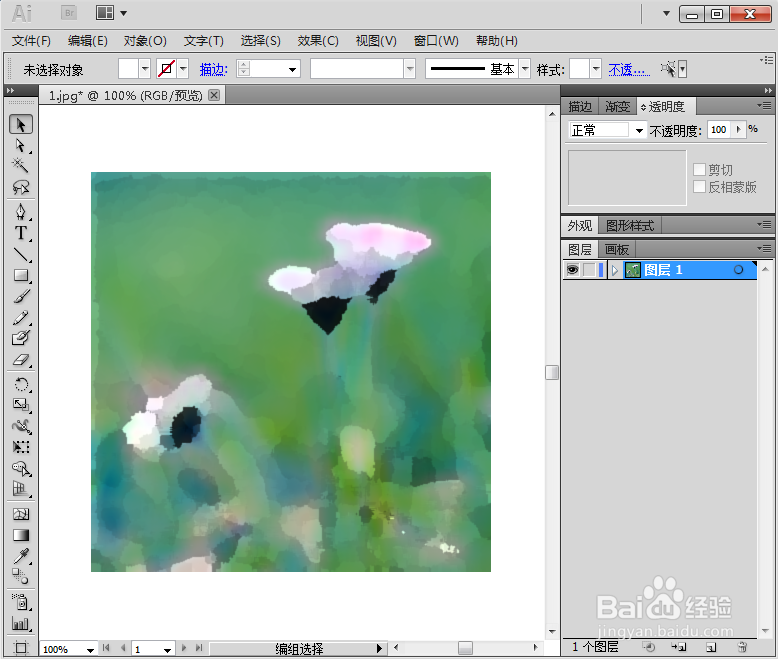Click the fill color swatch
Image resolution: width=778 pixels, height=659 pixels.
point(128,69)
